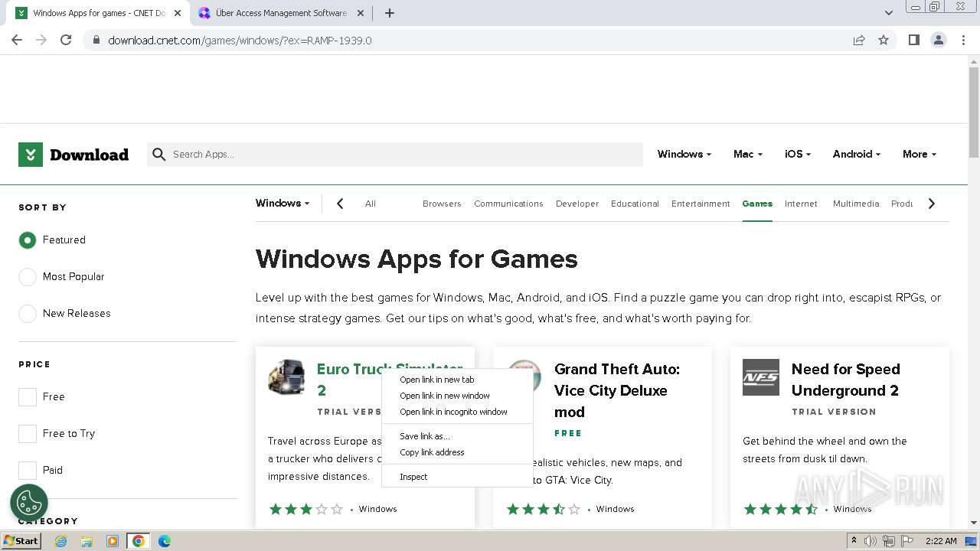Expand the Mac platform menu

[747, 154]
